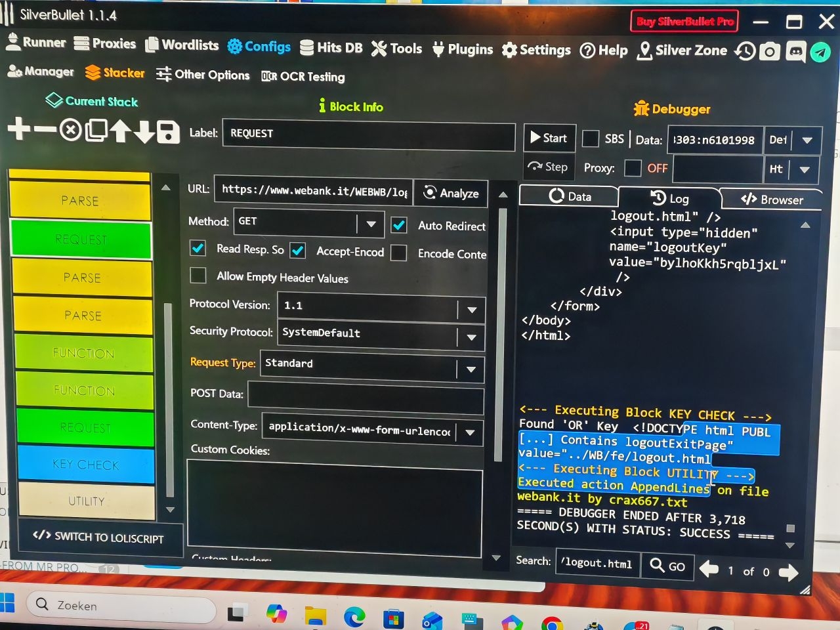Open the OCR Testing view

tap(303, 77)
